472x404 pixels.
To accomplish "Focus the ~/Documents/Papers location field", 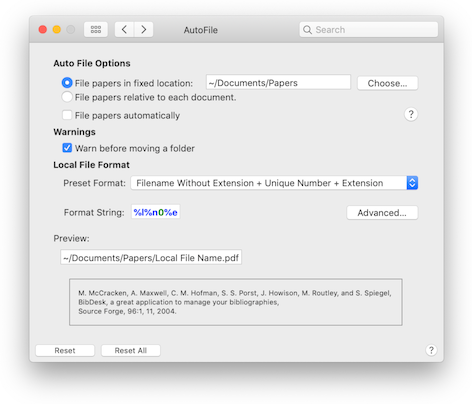I will 278,82.
